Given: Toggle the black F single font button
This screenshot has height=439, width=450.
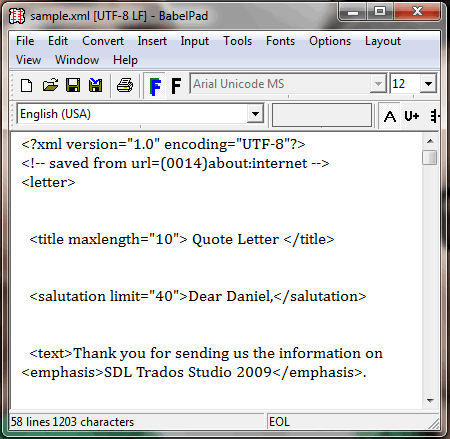Looking at the screenshot, I should click(176, 86).
